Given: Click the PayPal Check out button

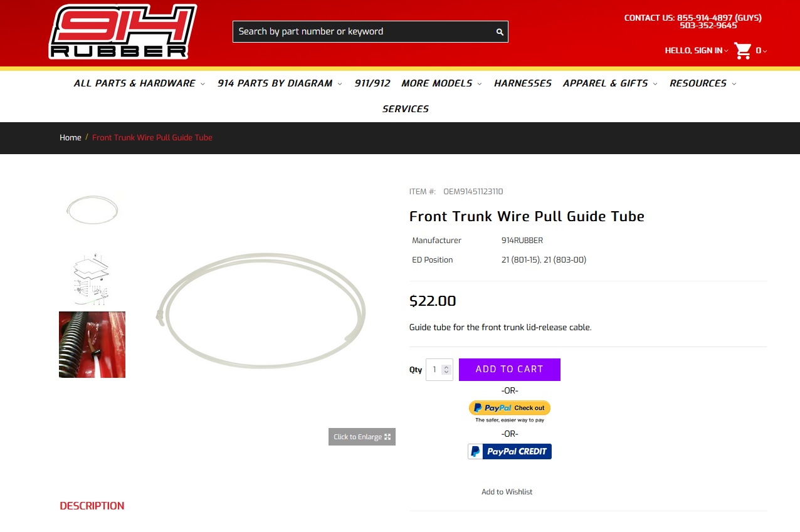Looking at the screenshot, I should (x=510, y=408).
